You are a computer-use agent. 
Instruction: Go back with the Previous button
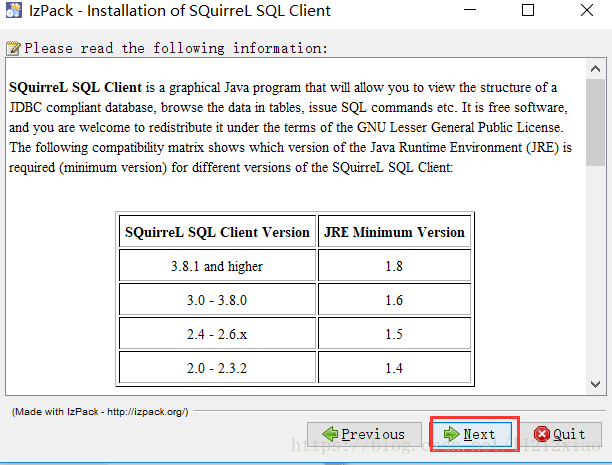(364, 434)
